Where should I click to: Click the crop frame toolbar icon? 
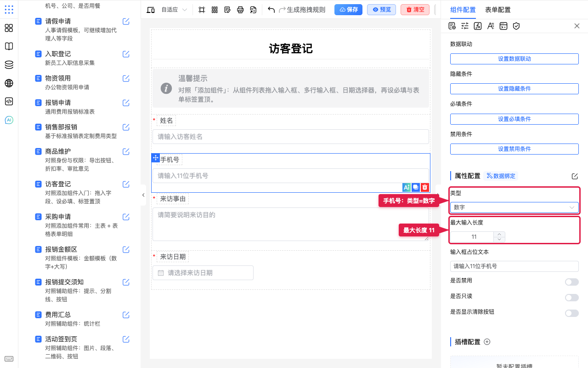point(202,10)
